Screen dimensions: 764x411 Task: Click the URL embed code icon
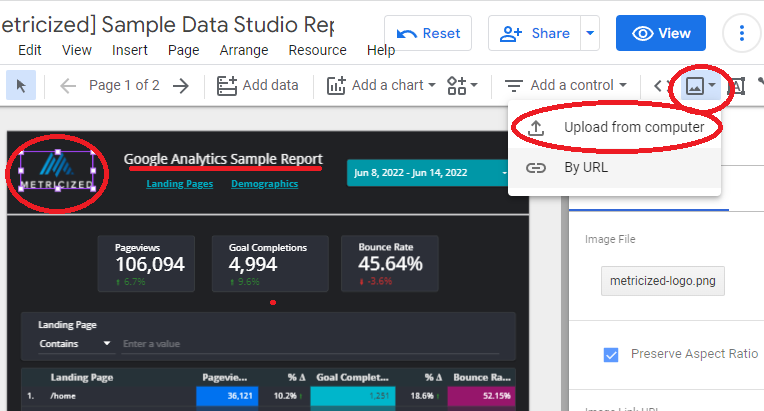pyautogui.click(x=661, y=86)
